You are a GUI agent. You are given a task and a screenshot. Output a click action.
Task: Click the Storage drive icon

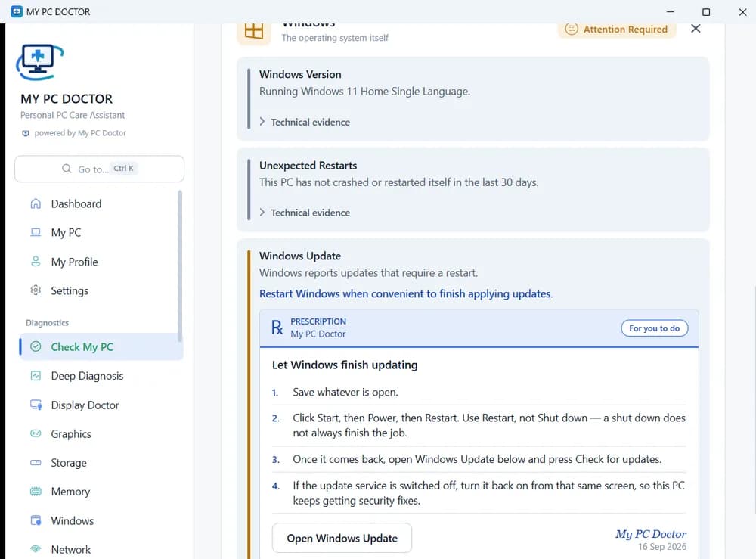36,462
